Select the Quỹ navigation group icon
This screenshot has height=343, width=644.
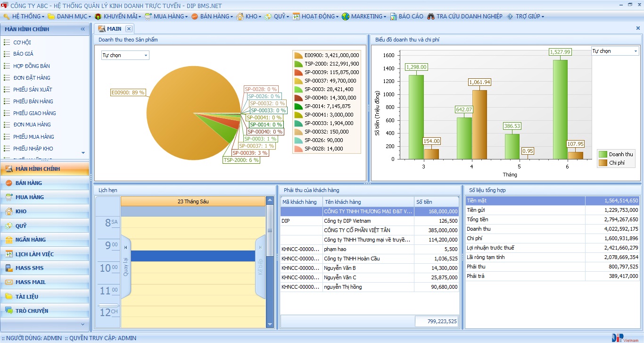click(8, 226)
